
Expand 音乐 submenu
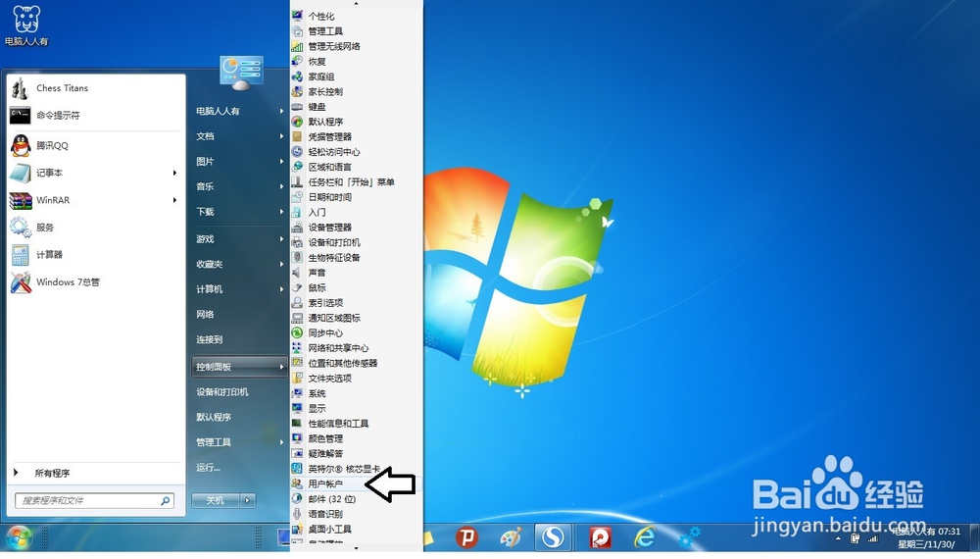(282, 186)
